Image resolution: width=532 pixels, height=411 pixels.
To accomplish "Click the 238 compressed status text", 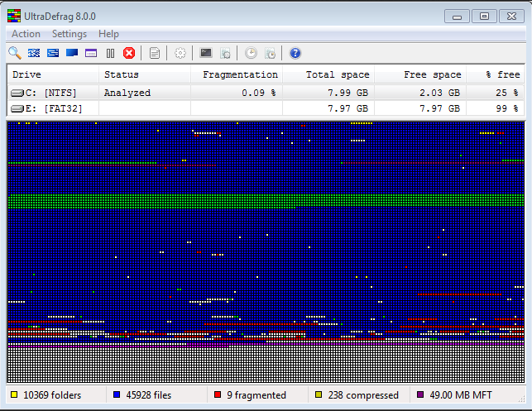I will click(363, 395).
